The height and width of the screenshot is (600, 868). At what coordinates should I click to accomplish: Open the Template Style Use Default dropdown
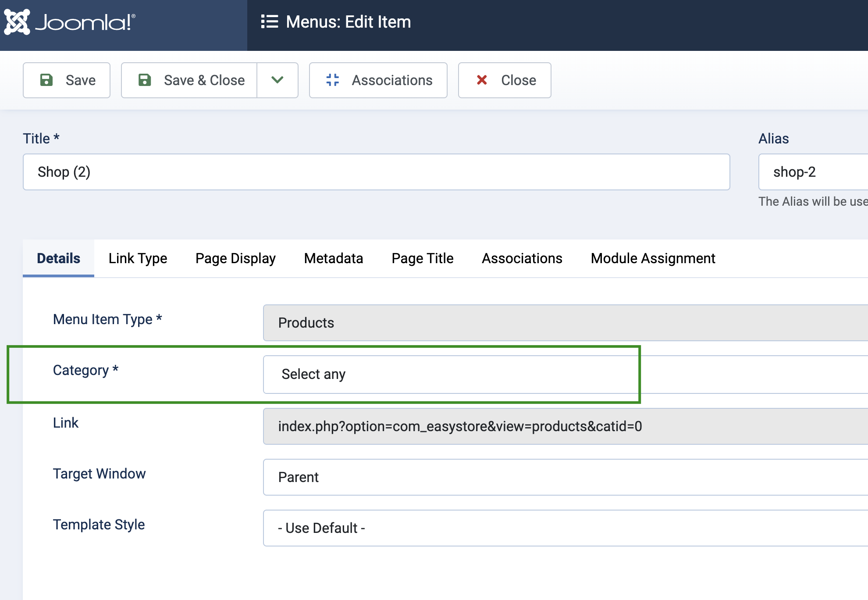566,528
